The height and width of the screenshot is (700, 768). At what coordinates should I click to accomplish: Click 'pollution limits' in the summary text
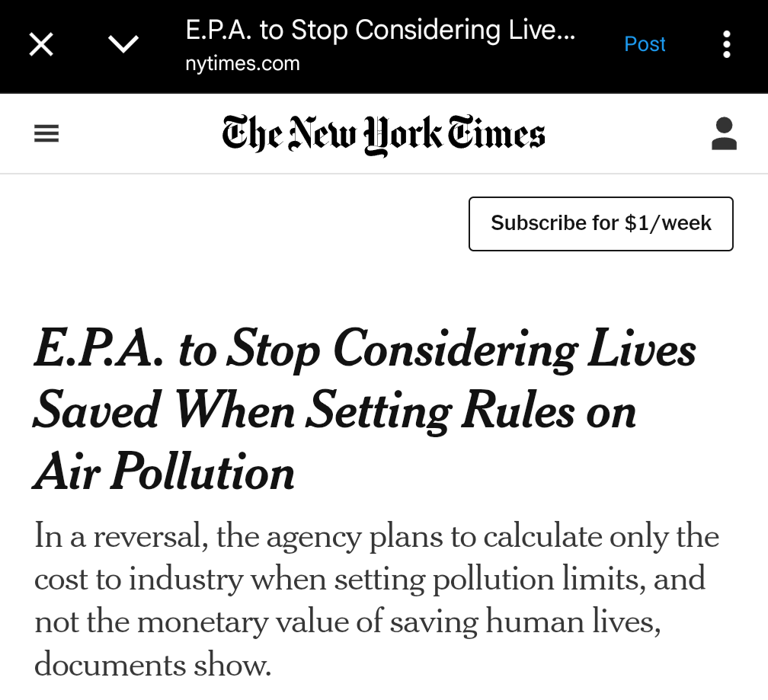coord(521,580)
